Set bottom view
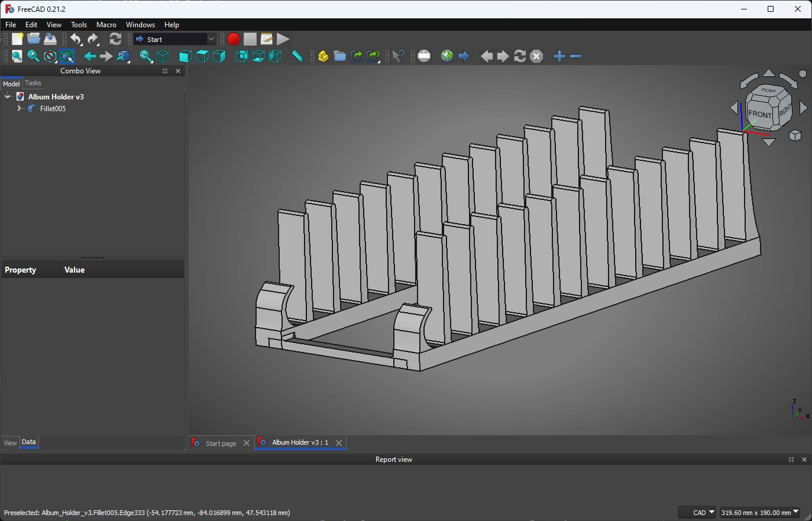This screenshot has height=521, width=812. (258, 56)
